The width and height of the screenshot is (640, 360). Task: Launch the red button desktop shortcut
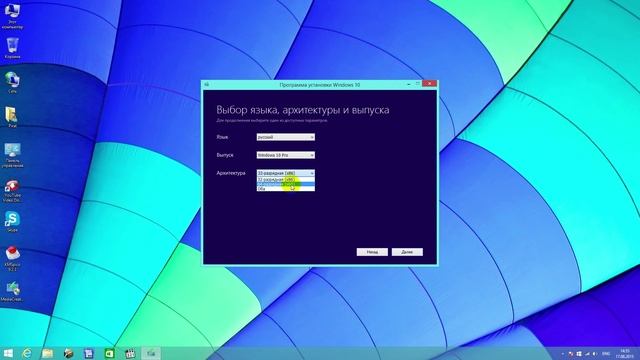click(x=12, y=258)
